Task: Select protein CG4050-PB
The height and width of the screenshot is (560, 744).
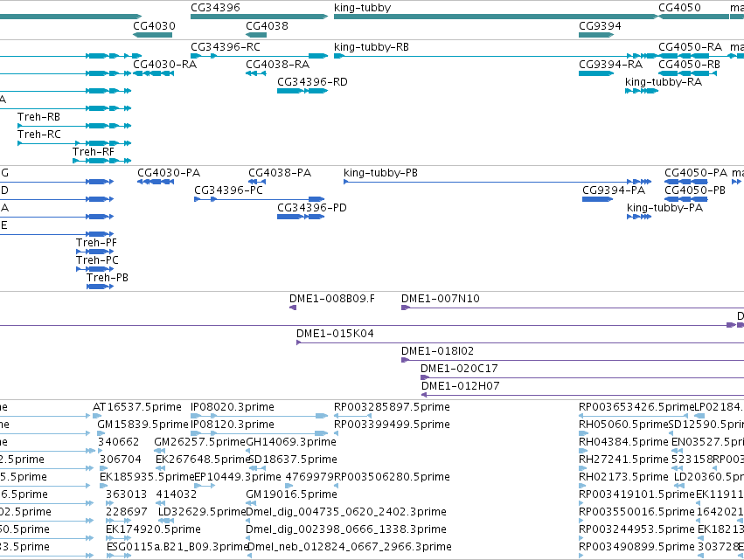Action: [x=686, y=199]
